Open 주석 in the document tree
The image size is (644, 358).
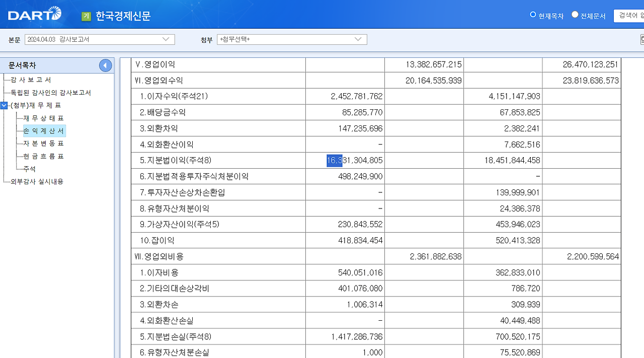[29, 169]
